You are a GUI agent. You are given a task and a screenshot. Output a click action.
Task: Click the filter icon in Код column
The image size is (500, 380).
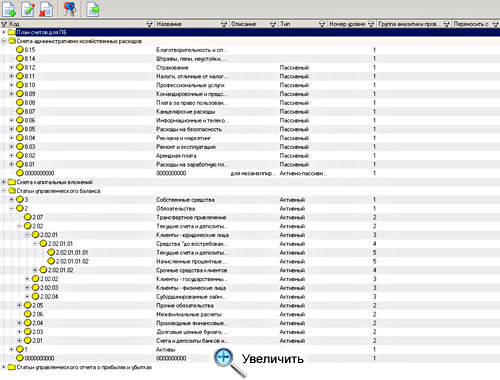point(4,24)
